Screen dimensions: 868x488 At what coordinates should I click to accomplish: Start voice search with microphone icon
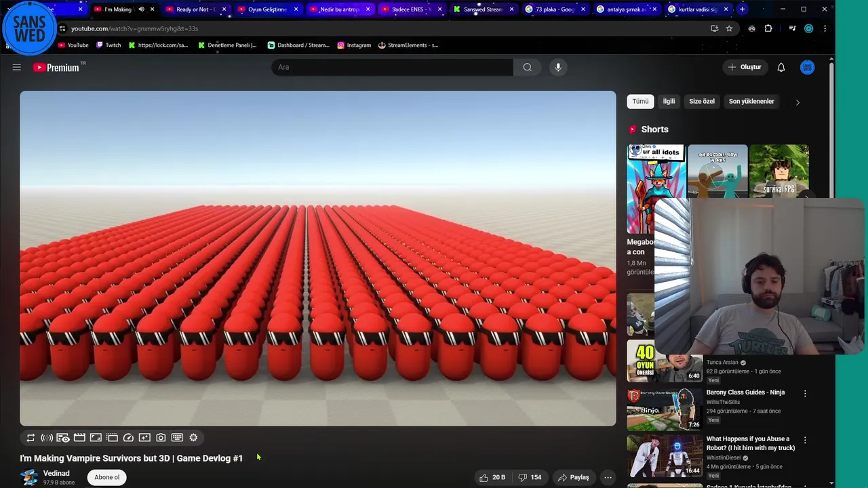(x=558, y=67)
